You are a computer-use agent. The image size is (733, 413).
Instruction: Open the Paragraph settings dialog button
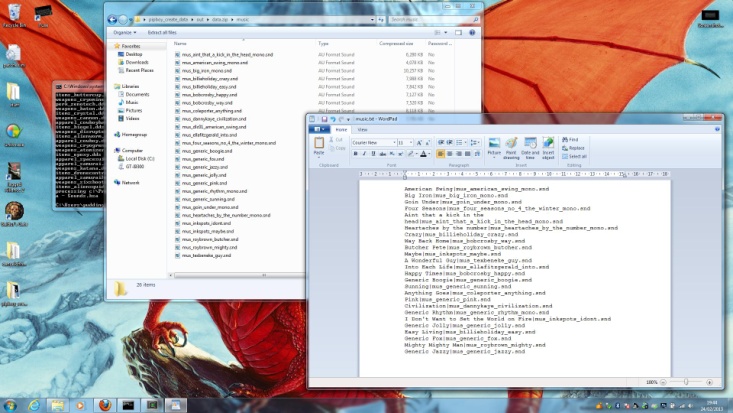(477, 154)
